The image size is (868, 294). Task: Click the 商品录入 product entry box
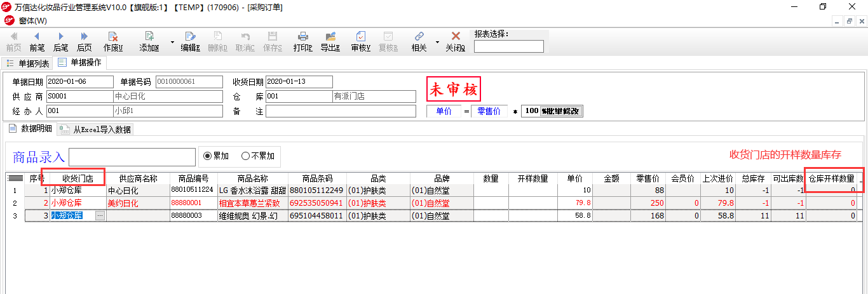tap(132, 157)
